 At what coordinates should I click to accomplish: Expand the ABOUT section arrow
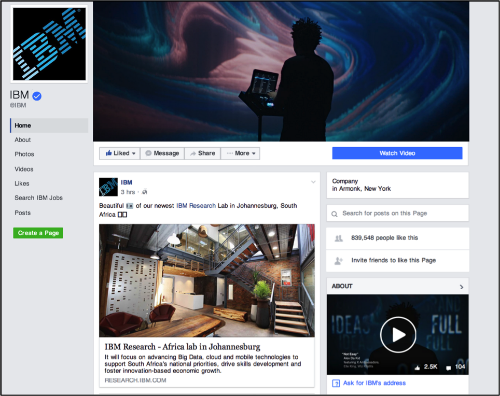point(461,287)
